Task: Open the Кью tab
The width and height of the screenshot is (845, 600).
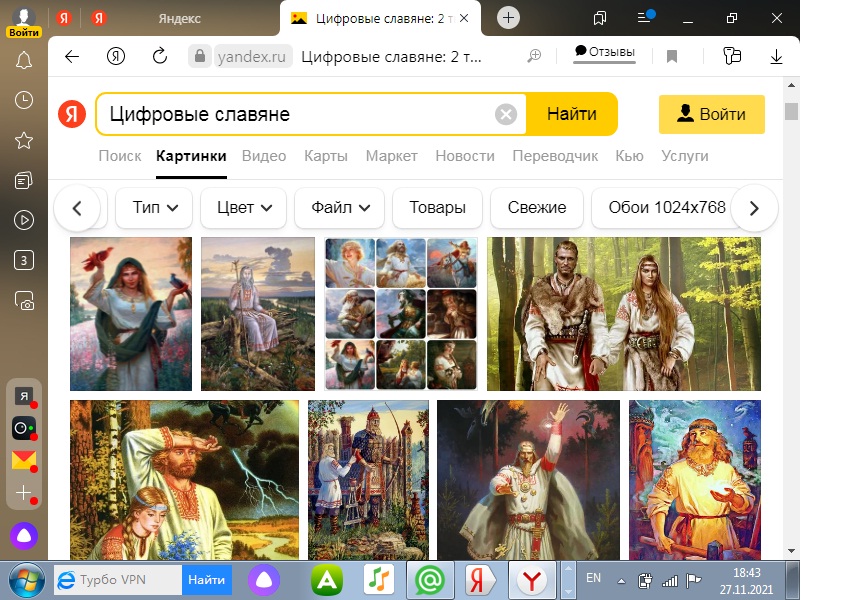Action: (x=629, y=156)
